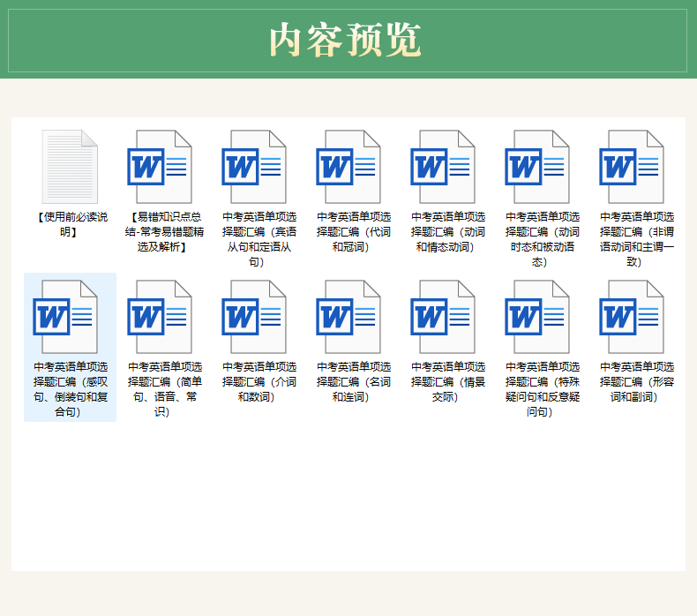Pick the 介词和数词 Word document icon
This screenshot has width=697, height=616.
coord(254,317)
